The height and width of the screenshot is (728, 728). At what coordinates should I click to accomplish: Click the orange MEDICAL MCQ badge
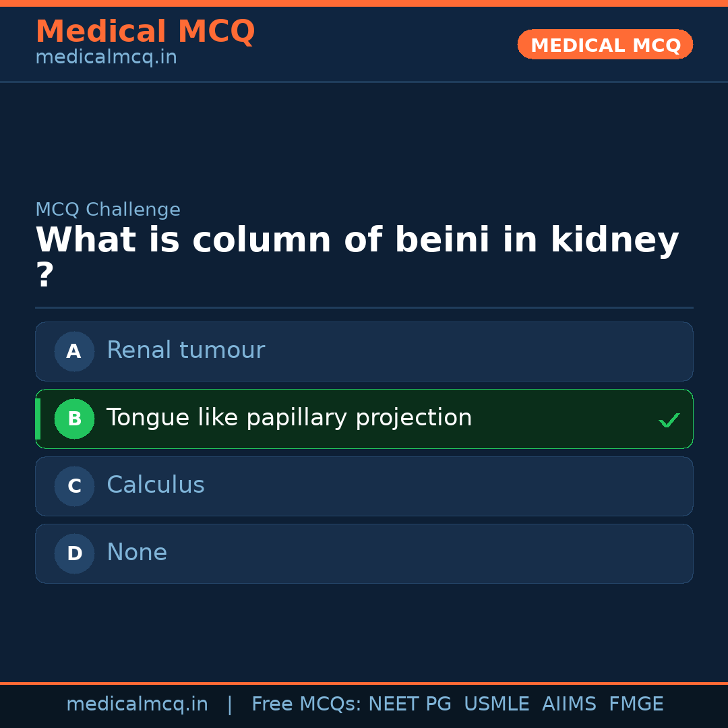pos(605,45)
